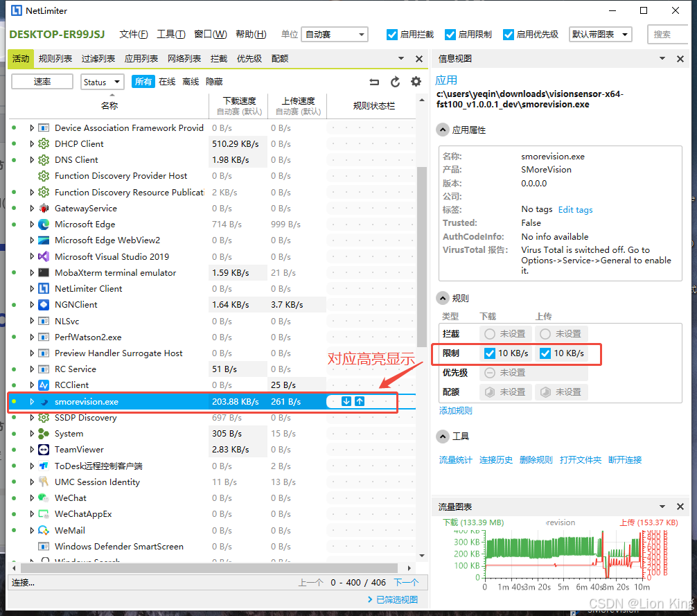Click the WeChatAppEx icon
This screenshot has width=697, height=616.
click(44, 514)
